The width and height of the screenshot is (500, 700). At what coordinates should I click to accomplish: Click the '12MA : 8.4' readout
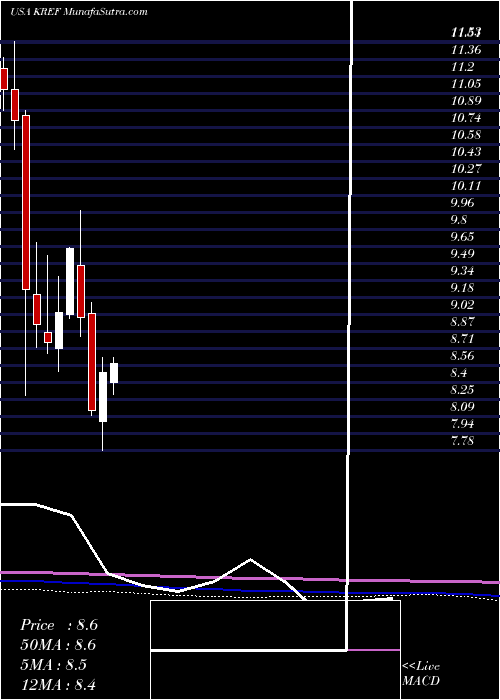click(x=58, y=684)
